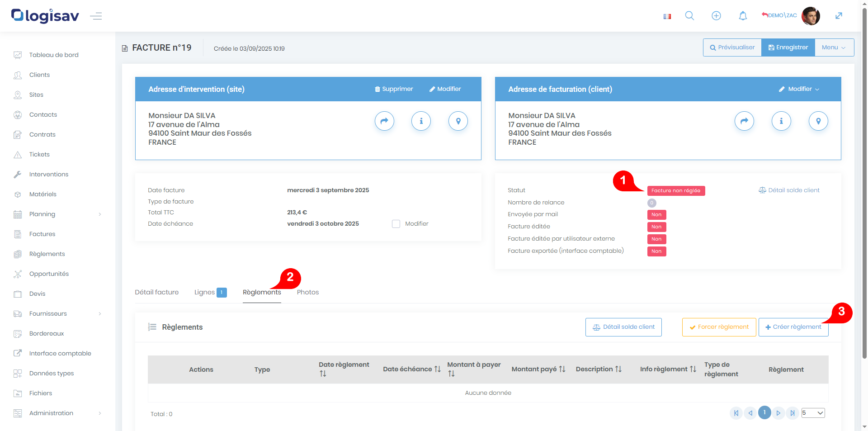
Task: Toggle the sidebar hamburger menu icon
Action: 96,16
